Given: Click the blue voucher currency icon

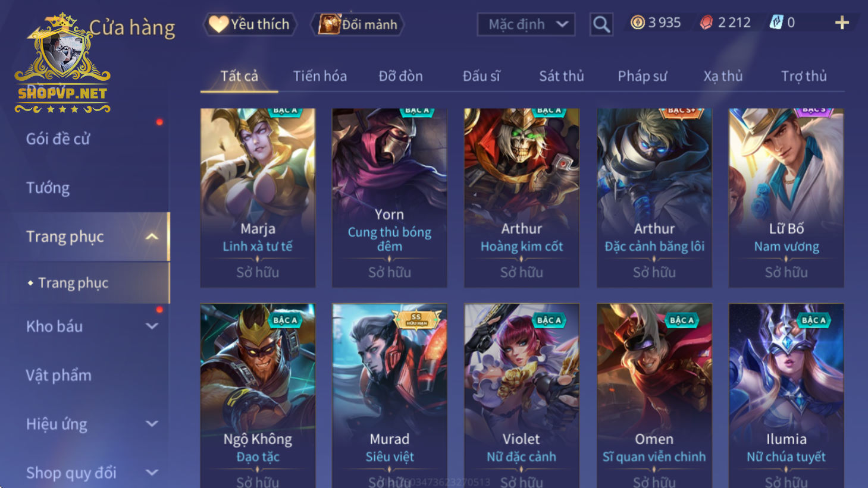Looking at the screenshot, I should [x=776, y=23].
